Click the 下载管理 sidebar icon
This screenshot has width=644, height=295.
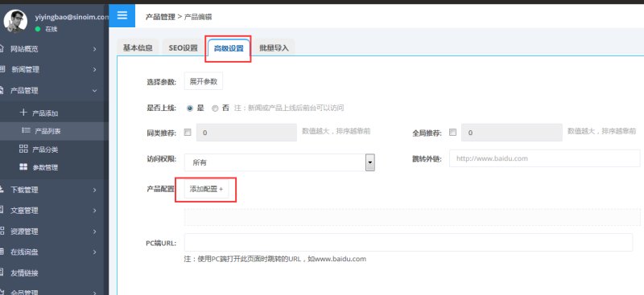coord(2,190)
